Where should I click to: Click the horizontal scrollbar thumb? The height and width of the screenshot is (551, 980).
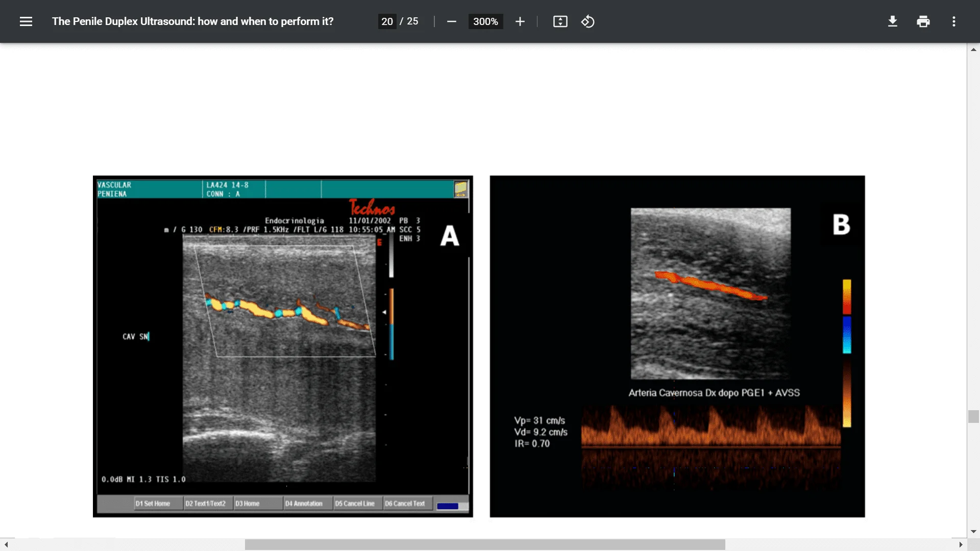[x=485, y=545]
